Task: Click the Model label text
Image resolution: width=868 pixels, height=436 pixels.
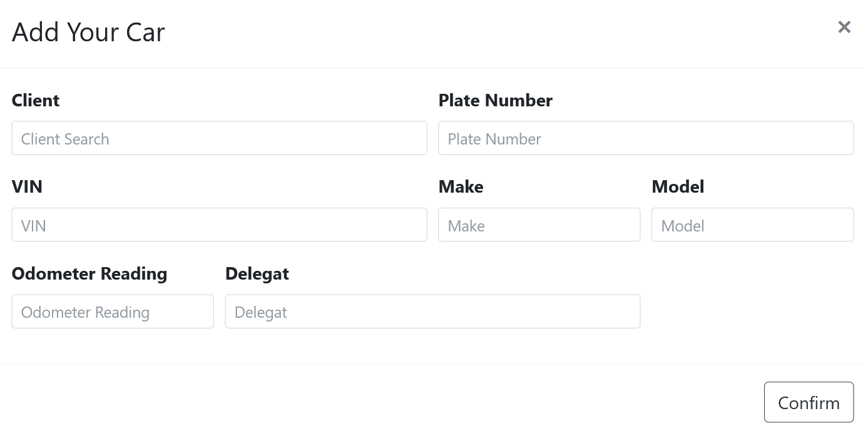Action: tap(678, 186)
